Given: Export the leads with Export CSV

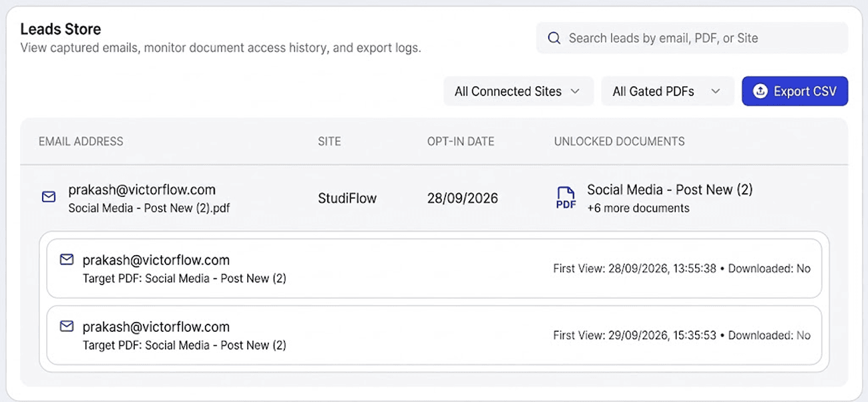Looking at the screenshot, I should [x=795, y=91].
